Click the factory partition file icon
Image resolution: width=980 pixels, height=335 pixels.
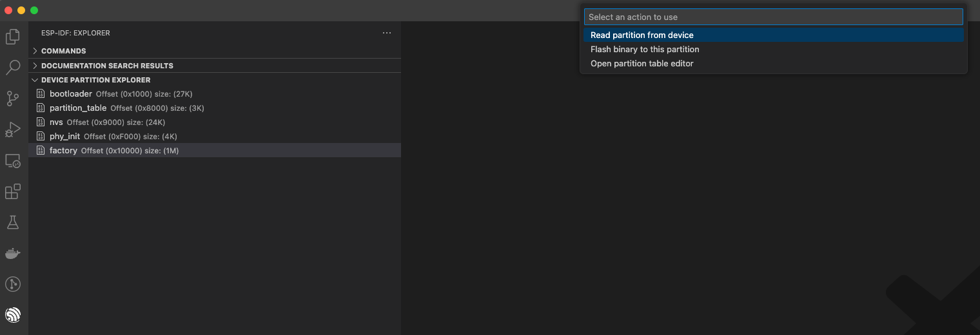[41, 151]
